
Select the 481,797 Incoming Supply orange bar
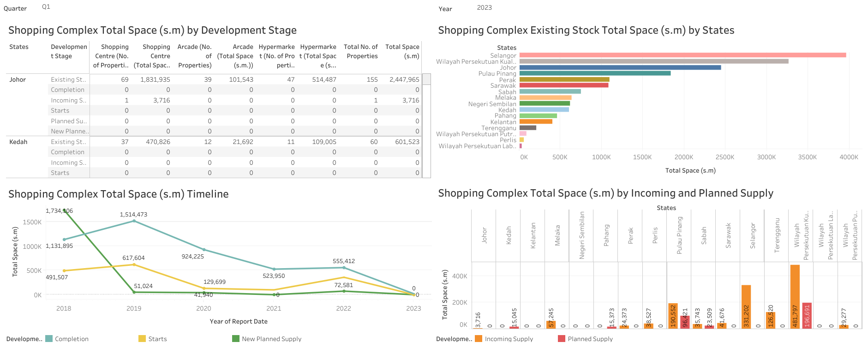click(795, 296)
